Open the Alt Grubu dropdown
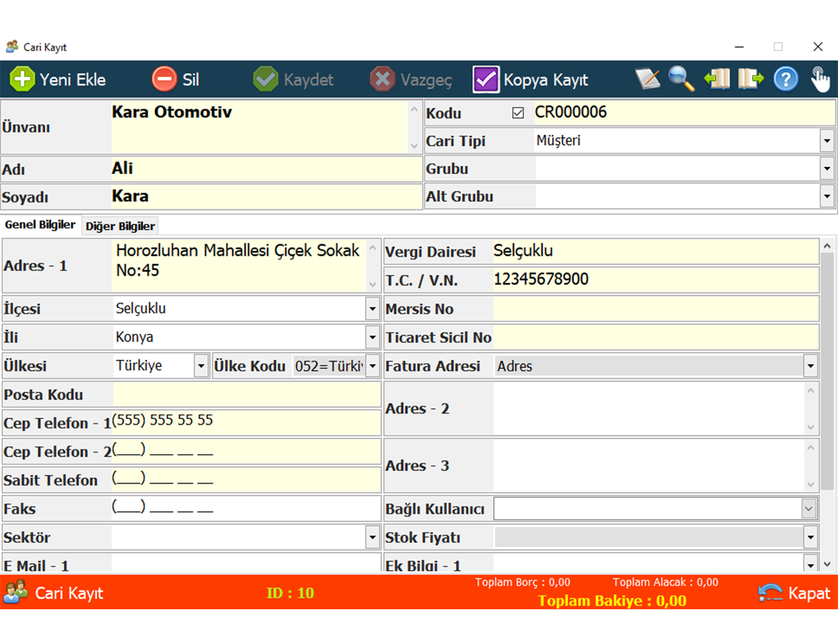The height and width of the screenshot is (644, 838). tap(827, 196)
